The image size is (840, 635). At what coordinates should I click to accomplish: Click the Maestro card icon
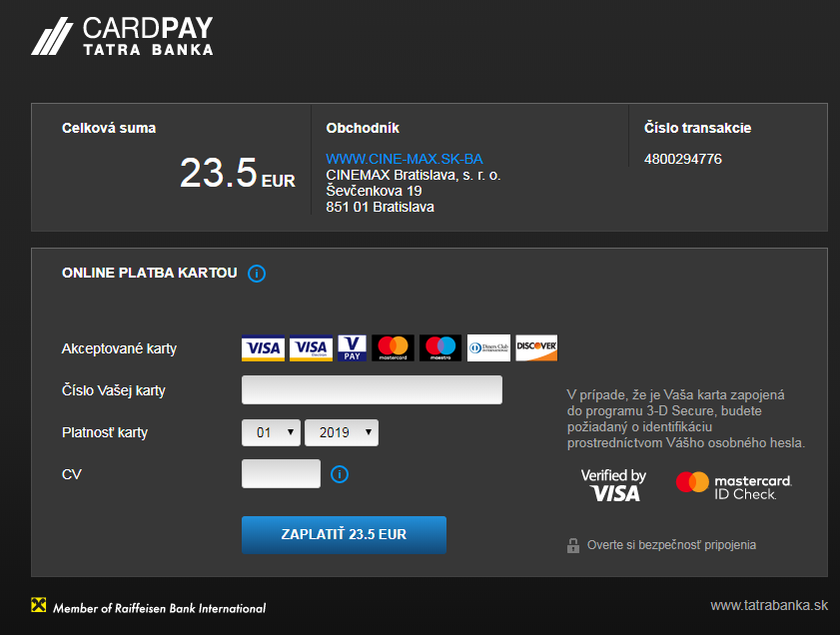[440, 347]
